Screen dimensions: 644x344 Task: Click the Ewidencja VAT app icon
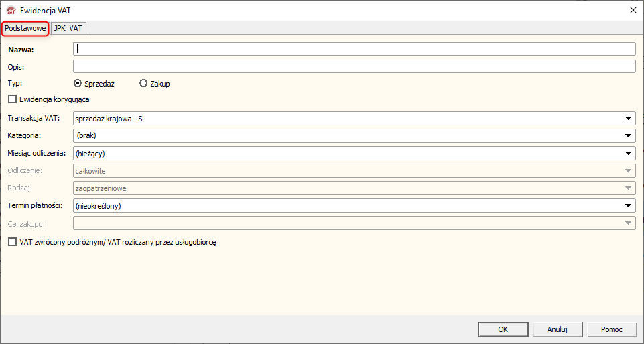click(x=11, y=9)
